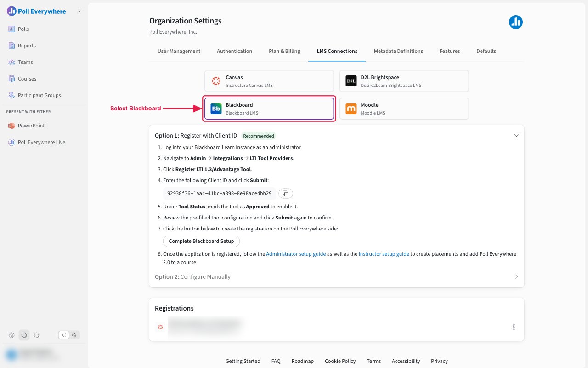588x368 pixels.
Task: Click the profile icon in the sidebar footer
Action: tap(12, 335)
